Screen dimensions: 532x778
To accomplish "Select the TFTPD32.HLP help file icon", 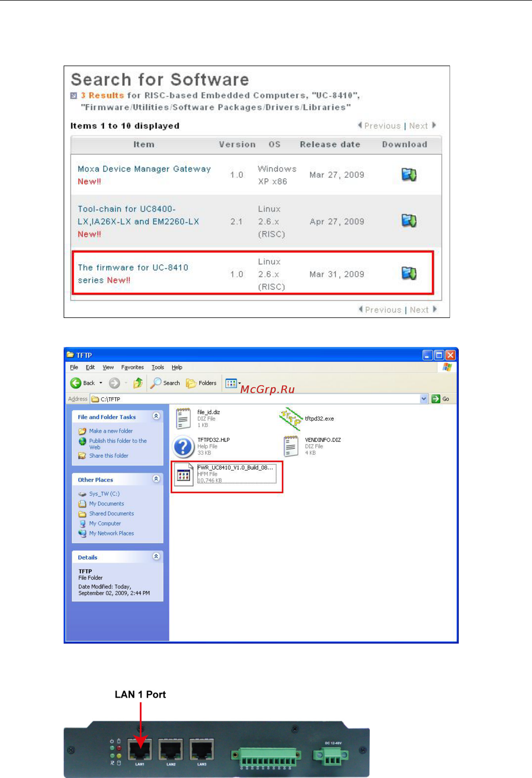I will tap(183, 447).
